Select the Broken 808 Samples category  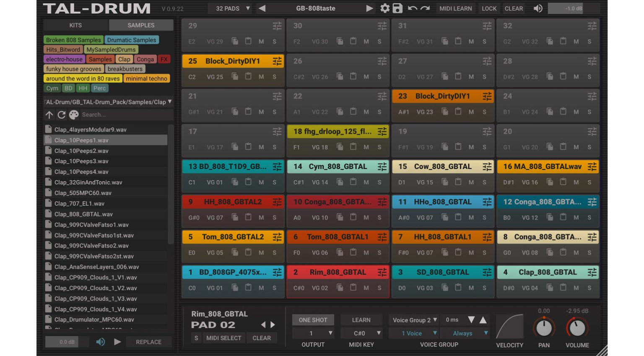tap(73, 40)
